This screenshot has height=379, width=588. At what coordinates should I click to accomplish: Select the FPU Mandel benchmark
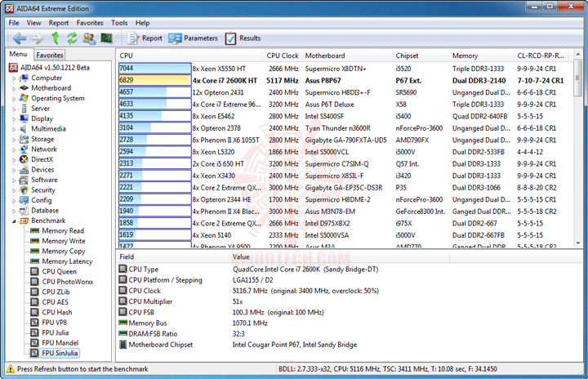pyautogui.click(x=60, y=342)
